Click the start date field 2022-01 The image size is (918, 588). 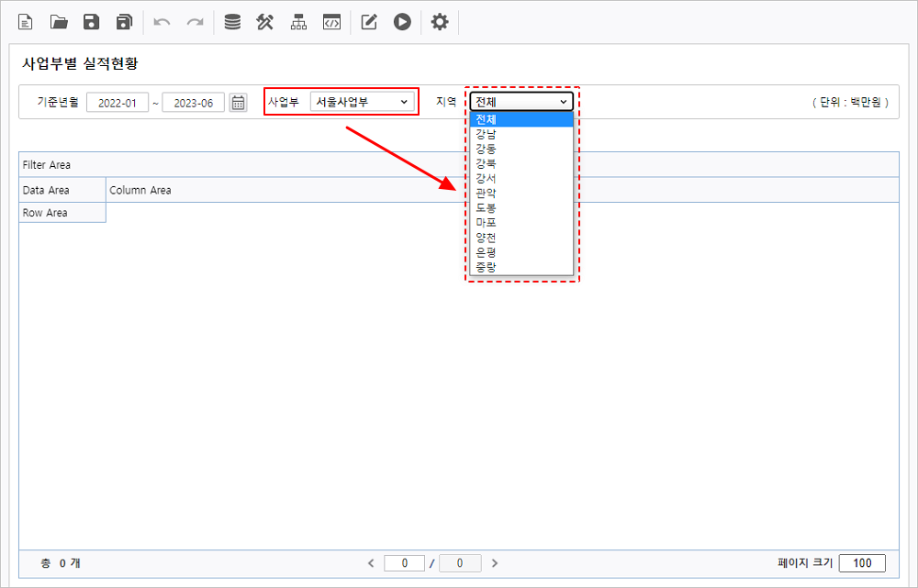pos(118,103)
